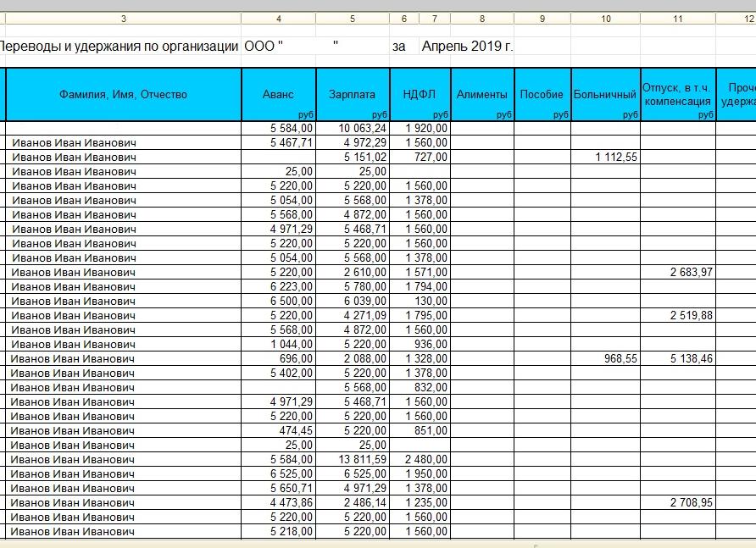The width and height of the screenshot is (756, 548).
Task: Click the title cell 'Переводы и удержания по организации'
Action: (x=118, y=47)
